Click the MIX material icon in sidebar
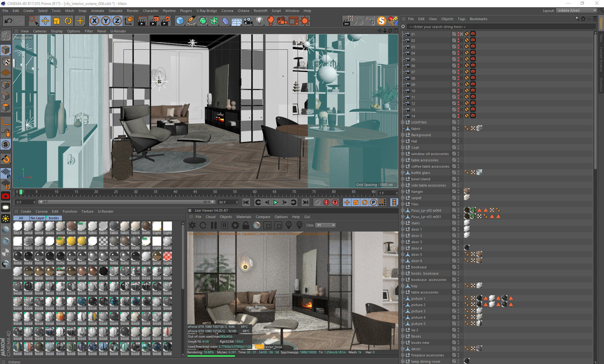Viewport: 604px width, 364px height. 6,264
